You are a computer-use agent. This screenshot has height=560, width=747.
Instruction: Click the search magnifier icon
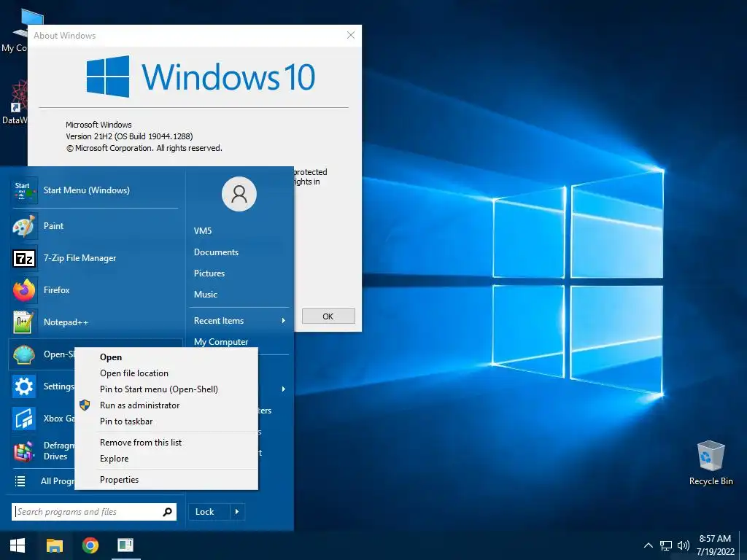coord(167,512)
